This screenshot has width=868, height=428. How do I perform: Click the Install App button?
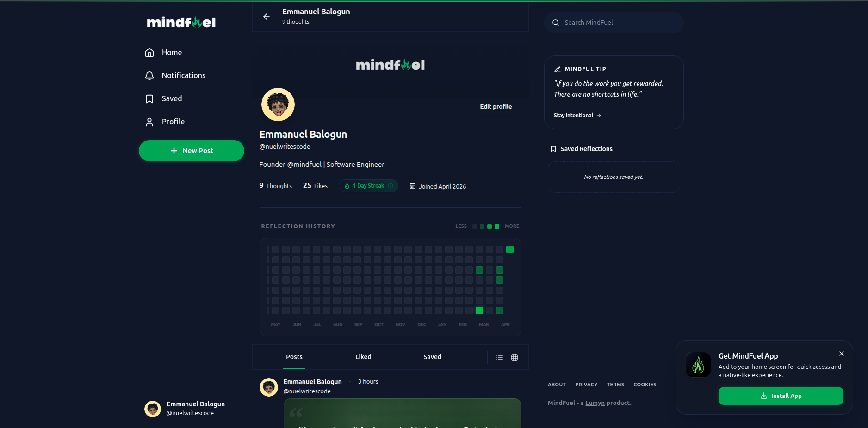point(781,396)
